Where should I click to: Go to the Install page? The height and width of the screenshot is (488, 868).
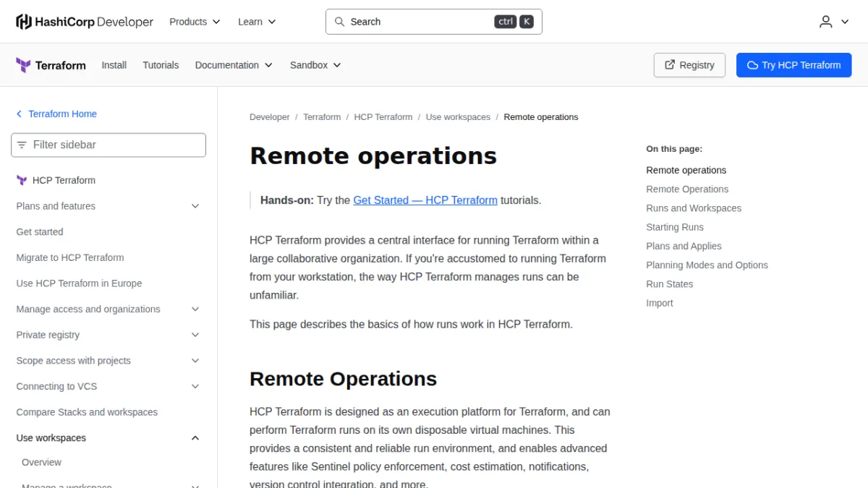[114, 65]
